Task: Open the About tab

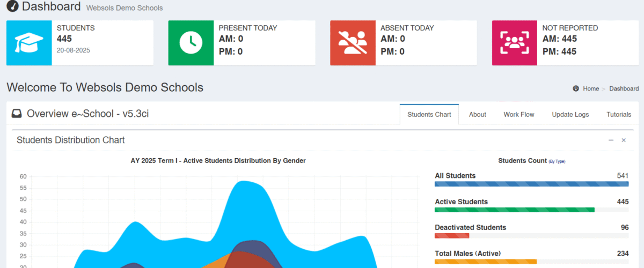Action: tap(477, 114)
